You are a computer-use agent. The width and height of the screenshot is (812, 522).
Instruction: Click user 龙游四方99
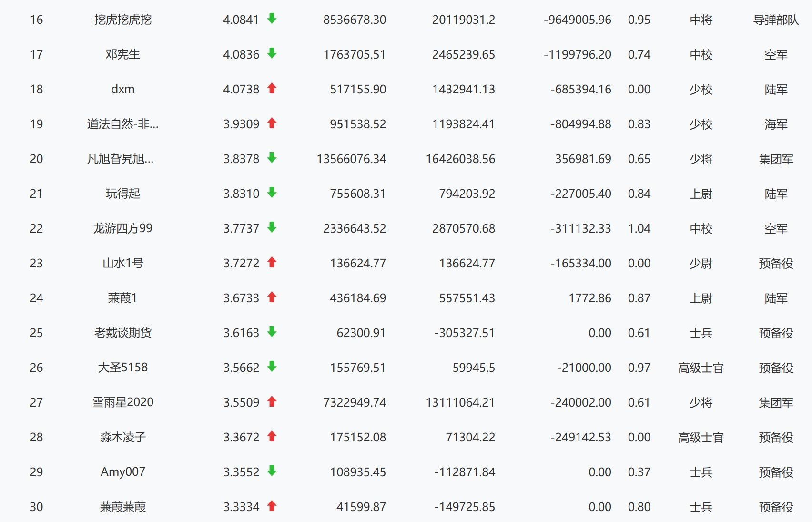123,228
